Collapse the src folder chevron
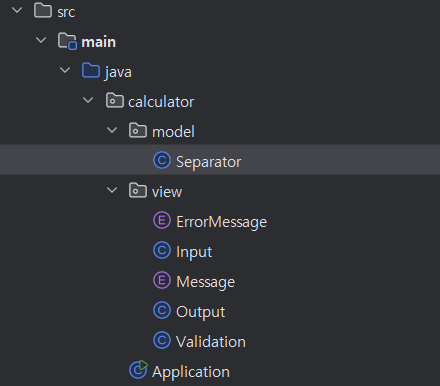This screenshot has width=440, height=386. coord(17,10)
